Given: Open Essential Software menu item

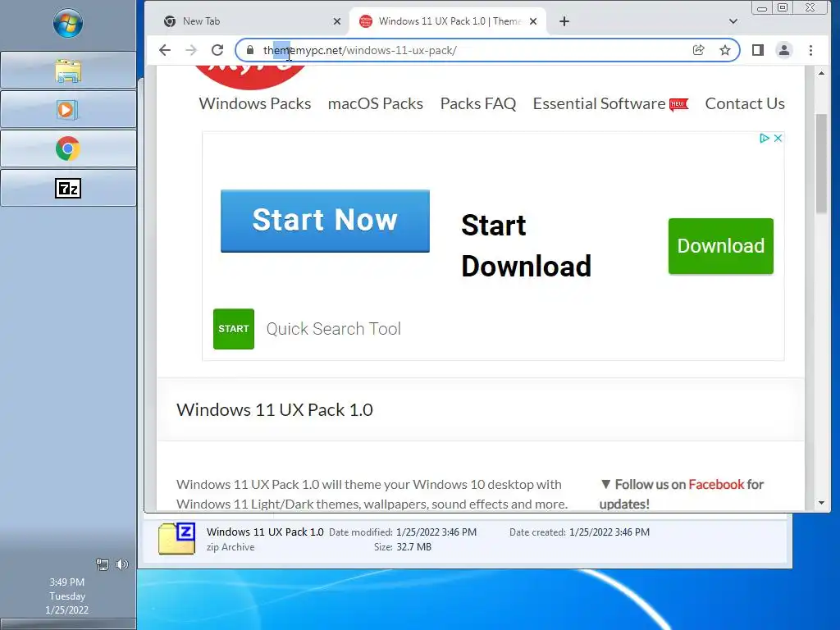Looking at the screenshot, I should (610, 103).
